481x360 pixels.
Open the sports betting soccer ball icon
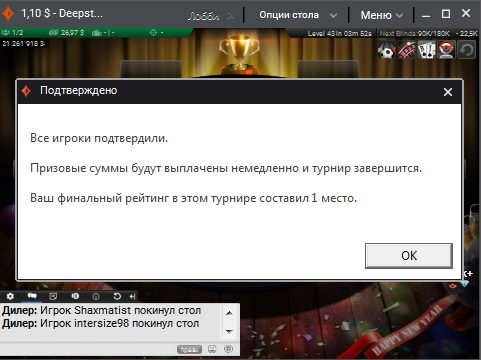[x=387, y=50]
